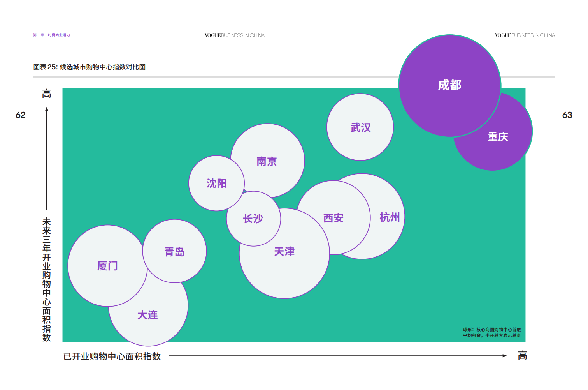Click the 第二章 时尚商业潜力 chapter label
588x390 pixels.
tap(51, 35)
